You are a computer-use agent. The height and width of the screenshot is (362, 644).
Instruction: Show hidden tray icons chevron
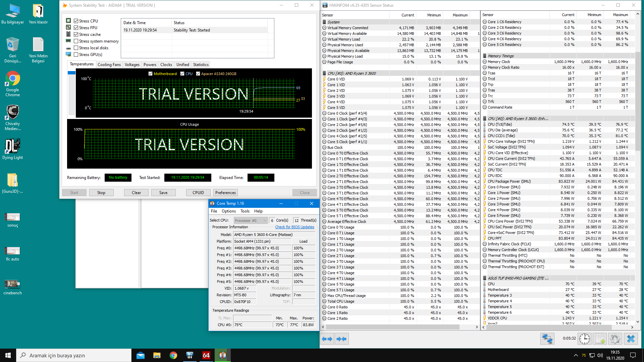click(576, 355)
